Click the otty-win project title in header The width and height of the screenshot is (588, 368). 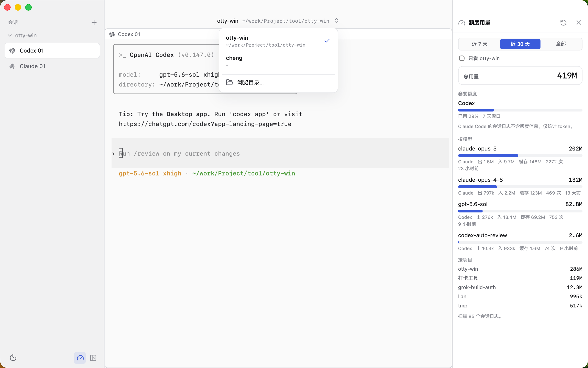point(228,21)
